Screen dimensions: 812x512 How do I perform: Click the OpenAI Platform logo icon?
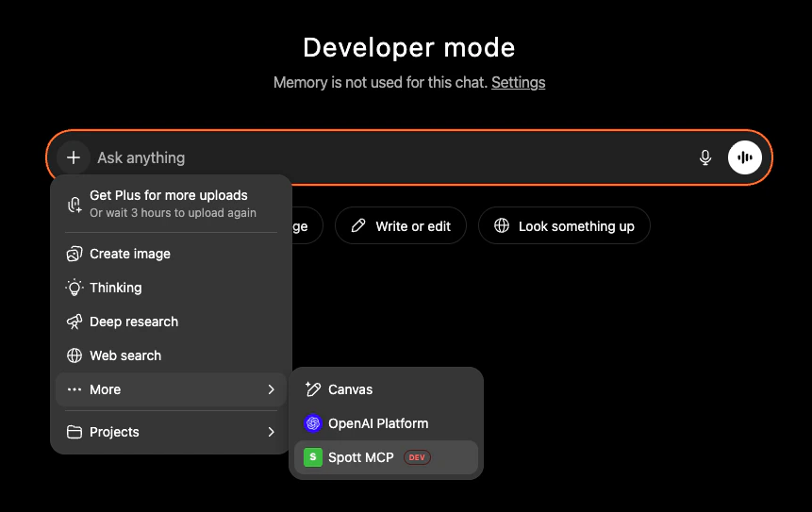(313, 423)
